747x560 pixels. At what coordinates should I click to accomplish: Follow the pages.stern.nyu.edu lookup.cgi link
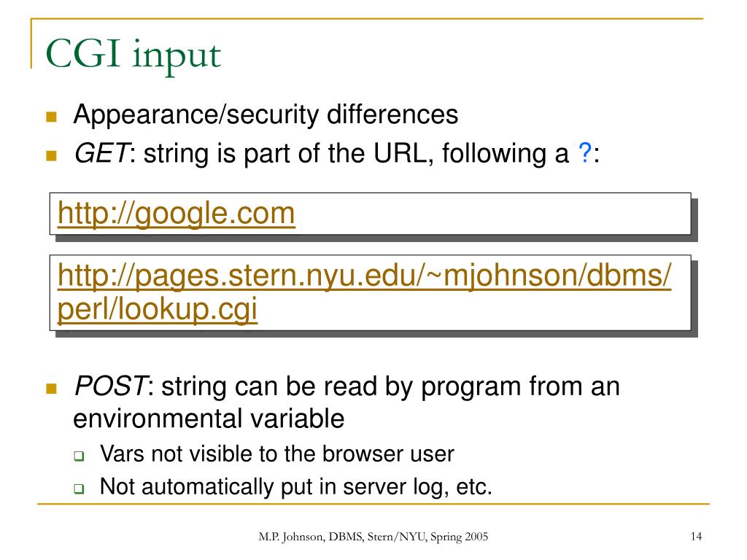coord(364,292)
